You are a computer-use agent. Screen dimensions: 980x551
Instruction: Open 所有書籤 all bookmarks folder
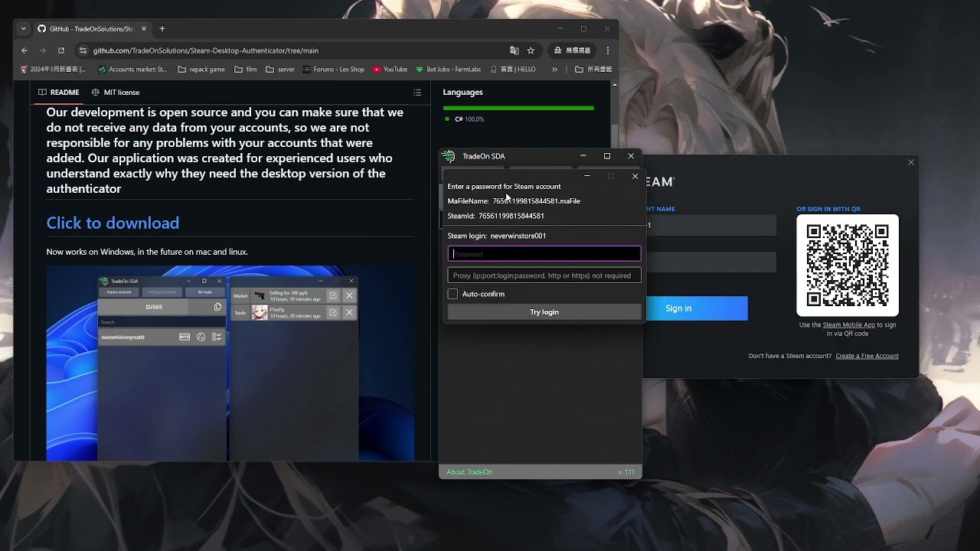(594, 69)
